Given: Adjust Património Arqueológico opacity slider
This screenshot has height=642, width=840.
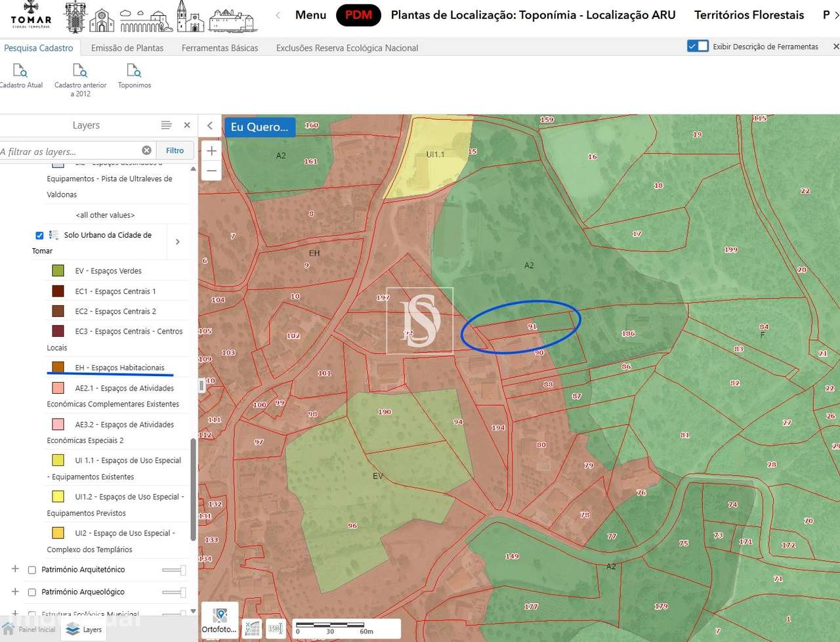Looking at the screenshot, I should [174, 593].
